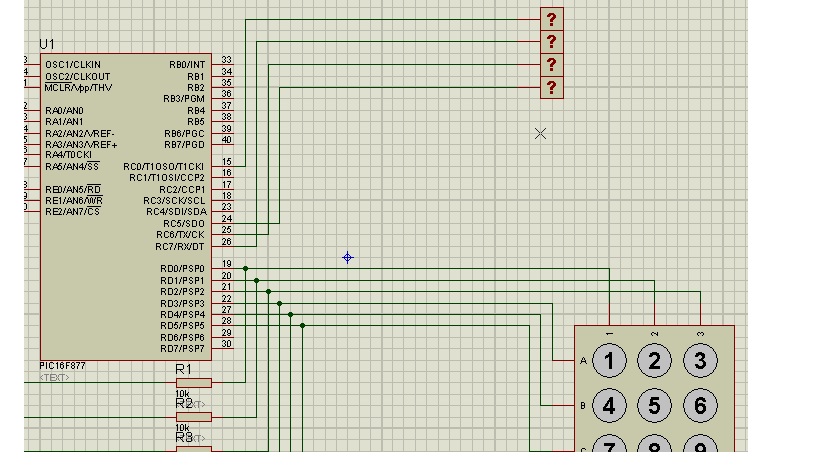The image size is (819, 466).
Task: Click the RC3/SCK/SCL pin label
Action: click(x=174, y=201)
